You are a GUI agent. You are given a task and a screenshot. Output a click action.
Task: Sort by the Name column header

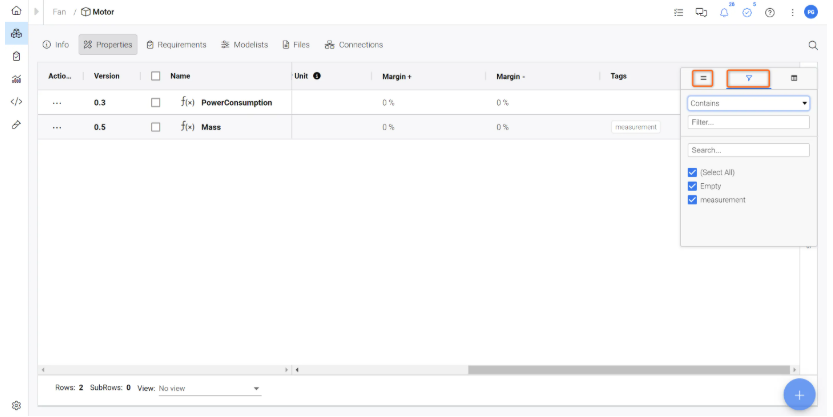click(x=180, y=76)
